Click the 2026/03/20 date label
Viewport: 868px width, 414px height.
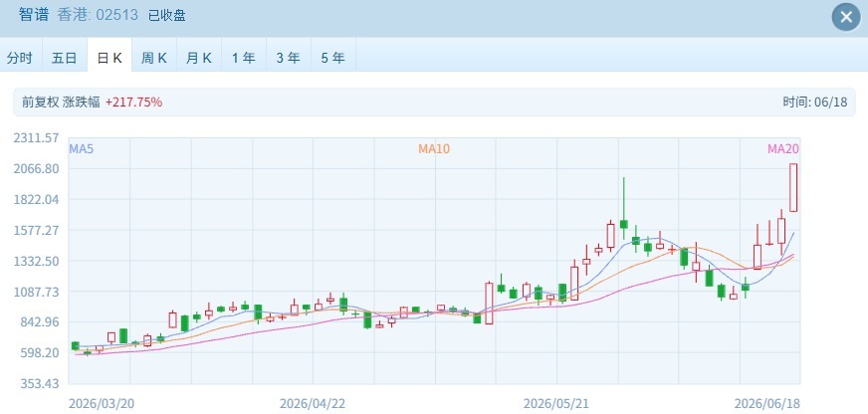(102, 404)
